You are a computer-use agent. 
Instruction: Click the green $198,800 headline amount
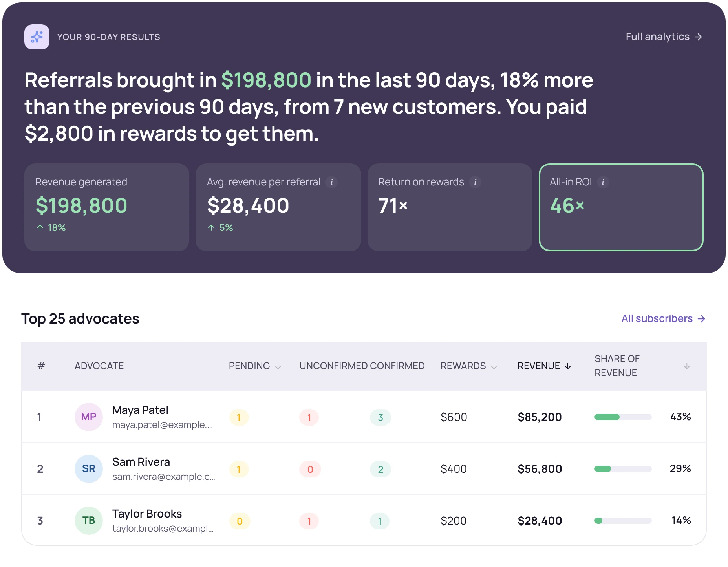266,80
